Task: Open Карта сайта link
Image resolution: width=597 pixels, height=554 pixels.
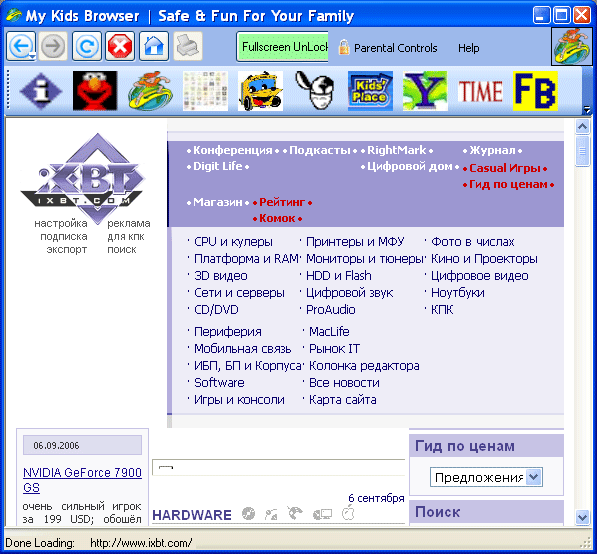Action: pos(343,400)
